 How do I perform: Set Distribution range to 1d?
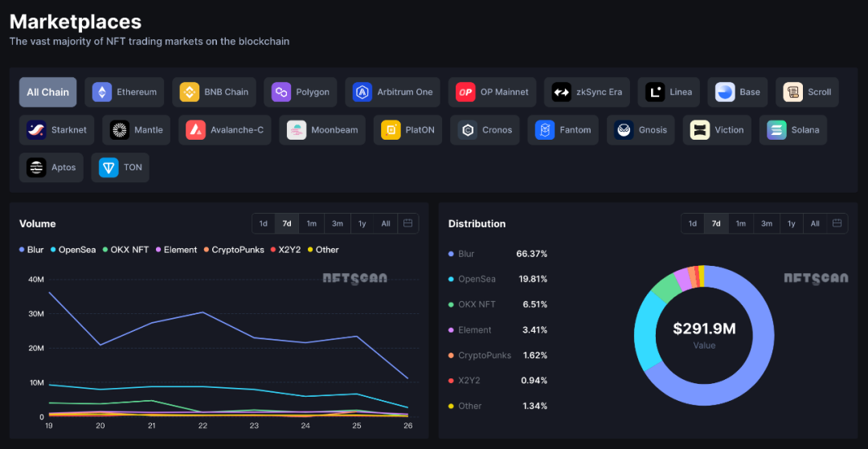[x=693, y=223]
